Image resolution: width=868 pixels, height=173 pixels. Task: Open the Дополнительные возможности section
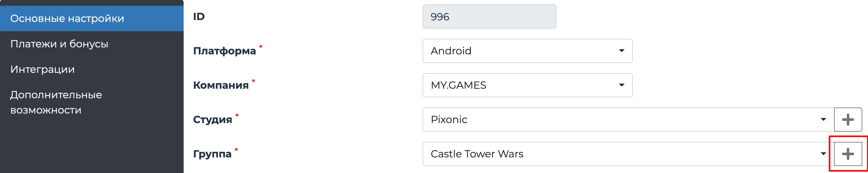[56, 102]
